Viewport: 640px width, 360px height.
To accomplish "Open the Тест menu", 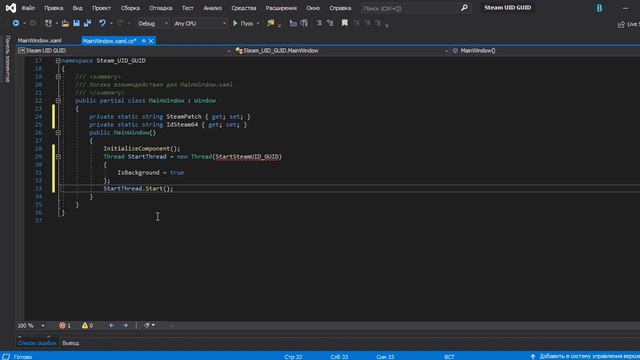I will point(188,8).
